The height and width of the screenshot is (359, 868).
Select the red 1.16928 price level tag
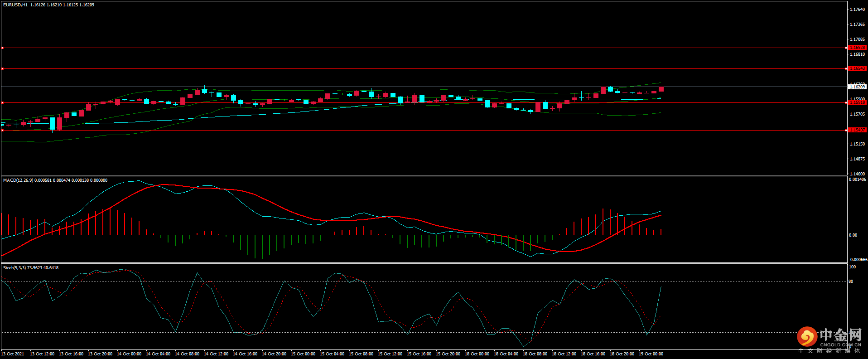[857, 48]
